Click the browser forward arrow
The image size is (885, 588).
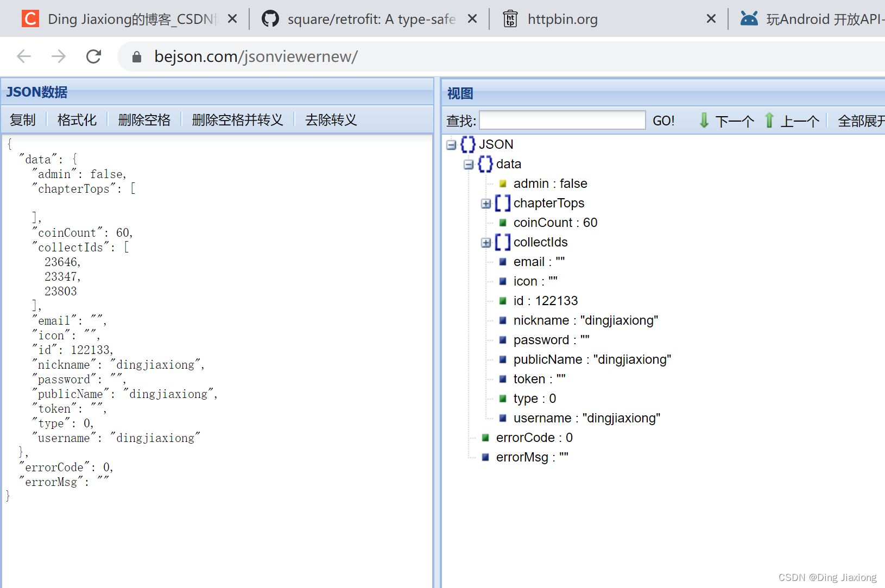point(59,56)
